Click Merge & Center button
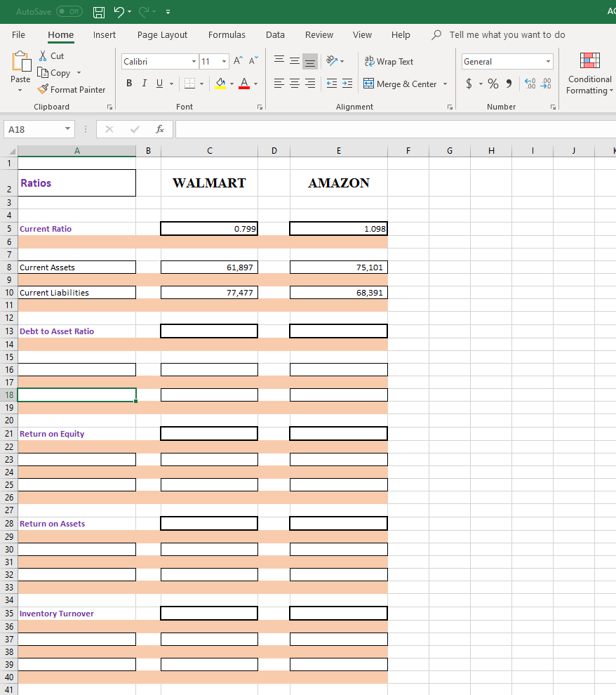The height and width of the screenshot is (695, 616). [x=400, y=84]
